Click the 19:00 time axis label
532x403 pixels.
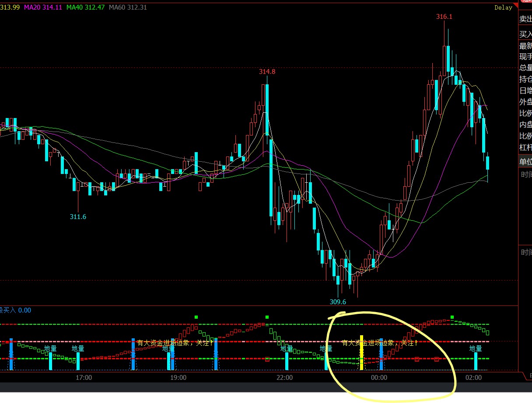(178, 377)
